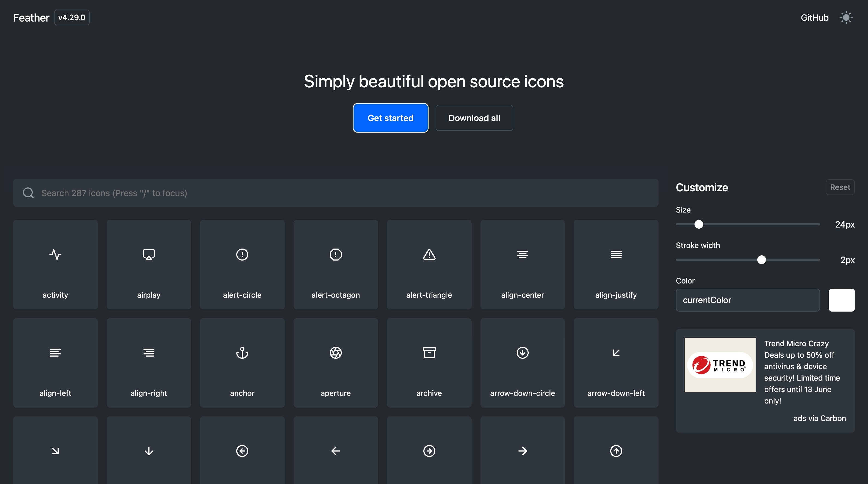
Task: Select currentColor text input field
Action: point(748,300)
